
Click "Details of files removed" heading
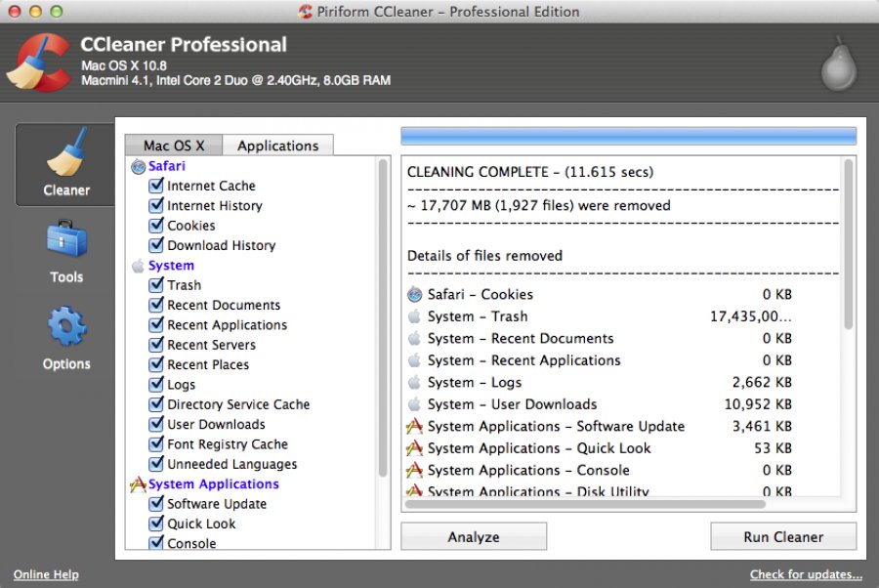(484, 256)
